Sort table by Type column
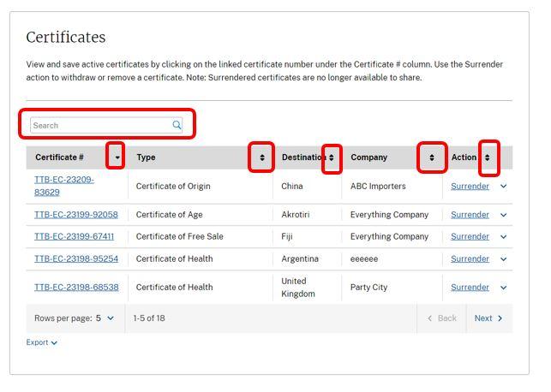The width and height of the screenshot is (551, 392). tap(261, 157)
